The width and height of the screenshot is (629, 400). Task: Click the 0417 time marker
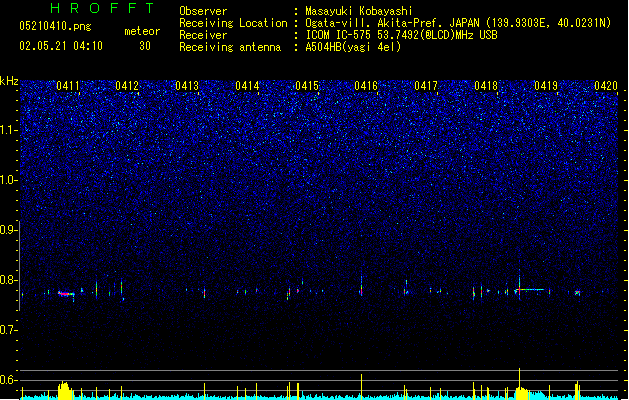point(426,86)
